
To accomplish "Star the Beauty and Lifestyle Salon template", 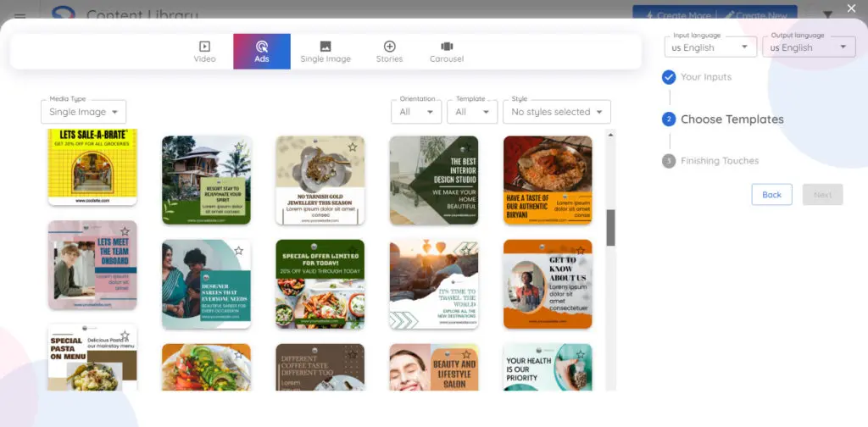I will pyautogui.click(x=466, y=354).
